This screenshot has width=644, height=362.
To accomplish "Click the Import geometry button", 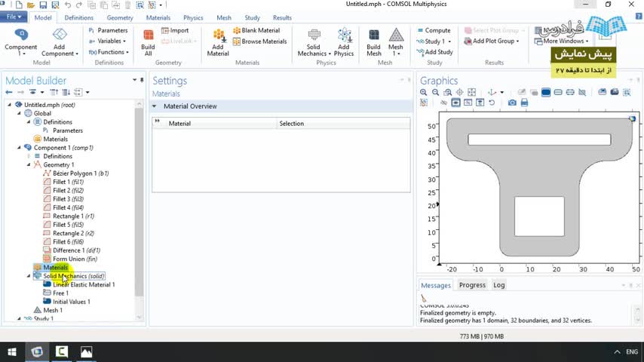I will [175, 30].
